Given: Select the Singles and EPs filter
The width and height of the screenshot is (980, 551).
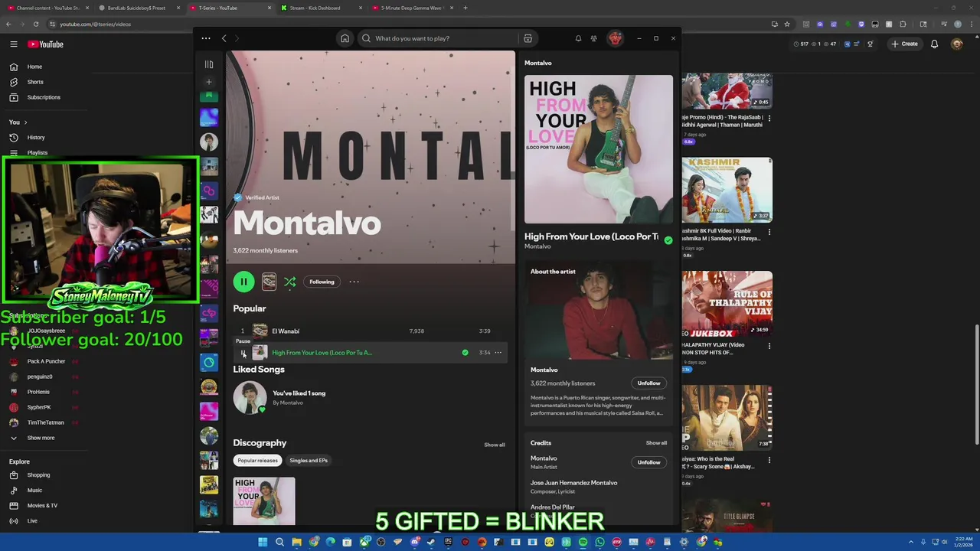Looking at the screenshot, I should (x=309, y=461).
